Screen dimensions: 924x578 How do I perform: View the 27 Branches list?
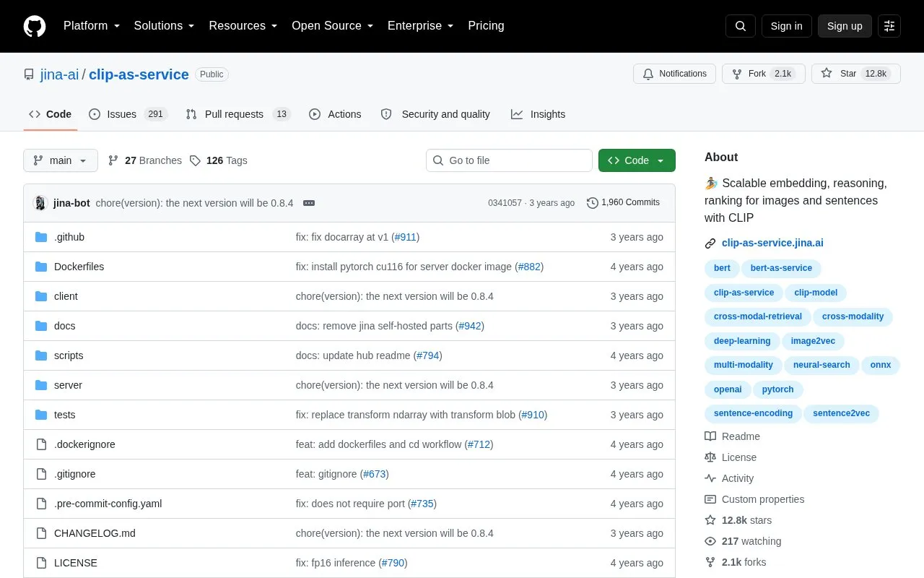(x=145, y=160)
